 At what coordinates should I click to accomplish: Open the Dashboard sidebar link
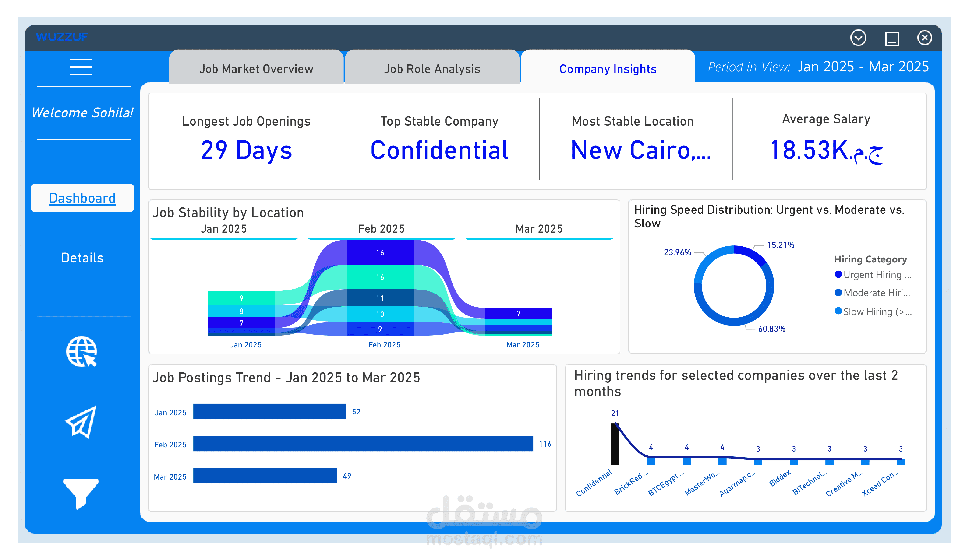82,198
